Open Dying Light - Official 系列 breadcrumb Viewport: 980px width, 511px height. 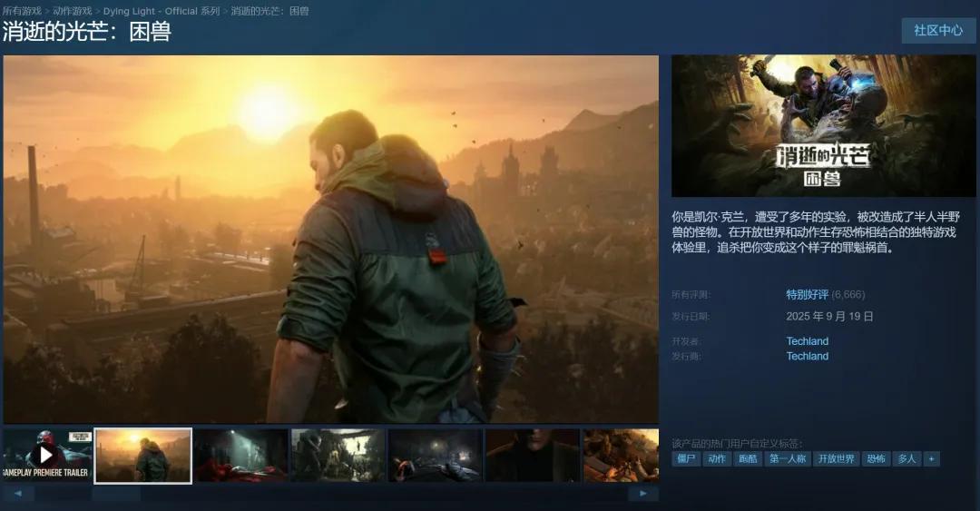162,11
